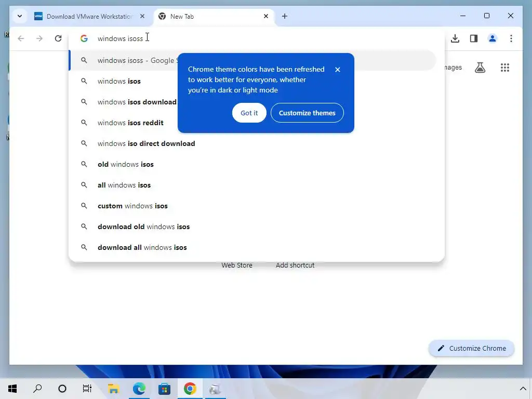Viewport: 532px width, 399px height.
Task: Click the Add shortcut tile
Action: [295, 265]
